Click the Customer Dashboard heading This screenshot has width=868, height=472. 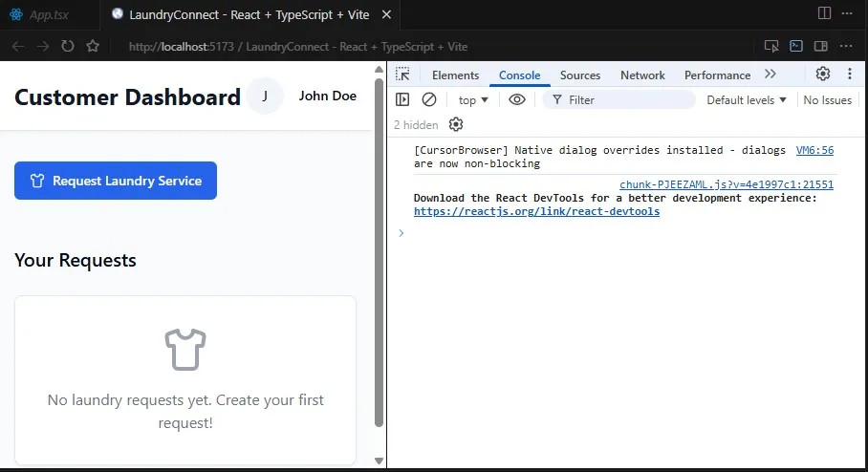127,97
